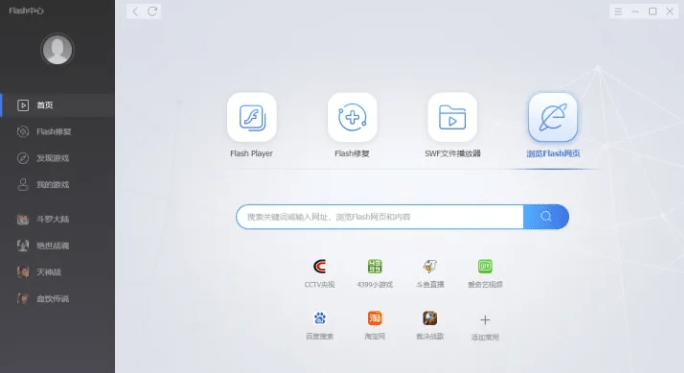The height and width of the screenshot is (373, 684).
Task: Open the 斗鱼直播 shortcut
Action: 430,273
